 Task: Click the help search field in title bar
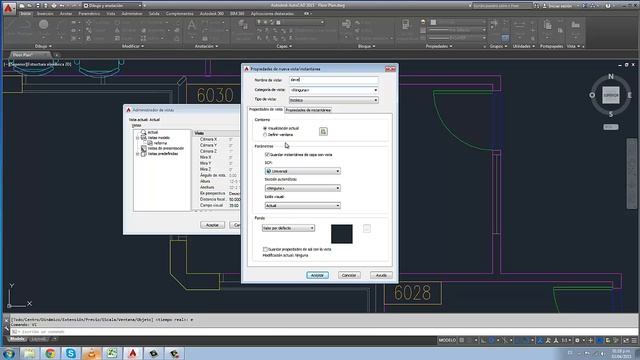(502, 6)
